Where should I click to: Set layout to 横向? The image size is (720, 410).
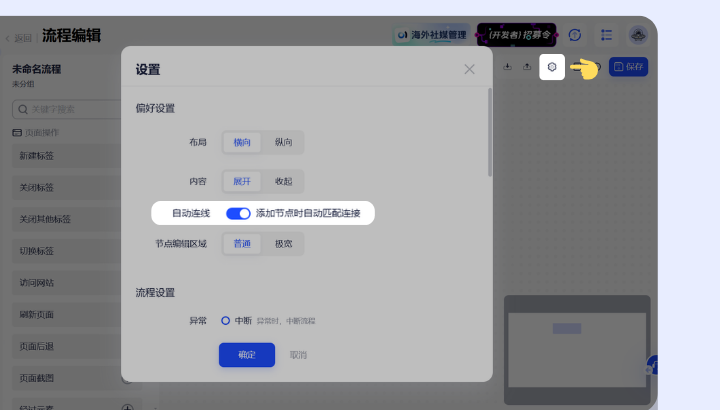[242, 142]
